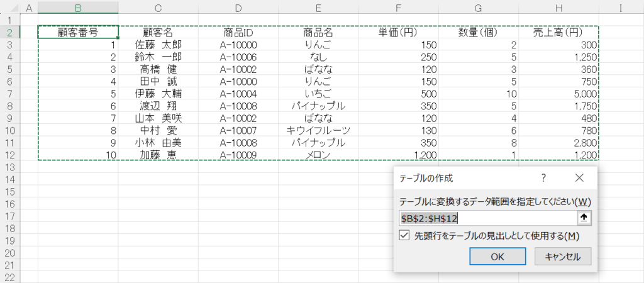The width and height of the screenshot is (644, 283).
Task: Click the 顧客番号 header cell
Action: coord(78,33)
